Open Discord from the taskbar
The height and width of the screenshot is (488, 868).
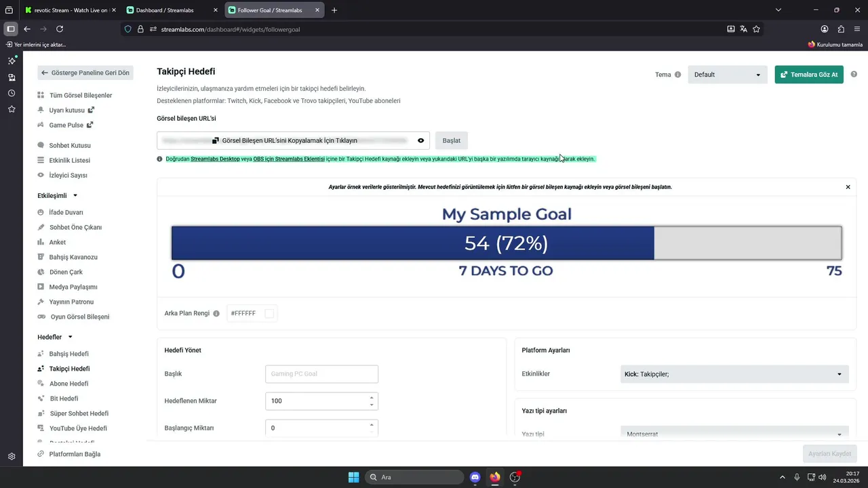475,477
